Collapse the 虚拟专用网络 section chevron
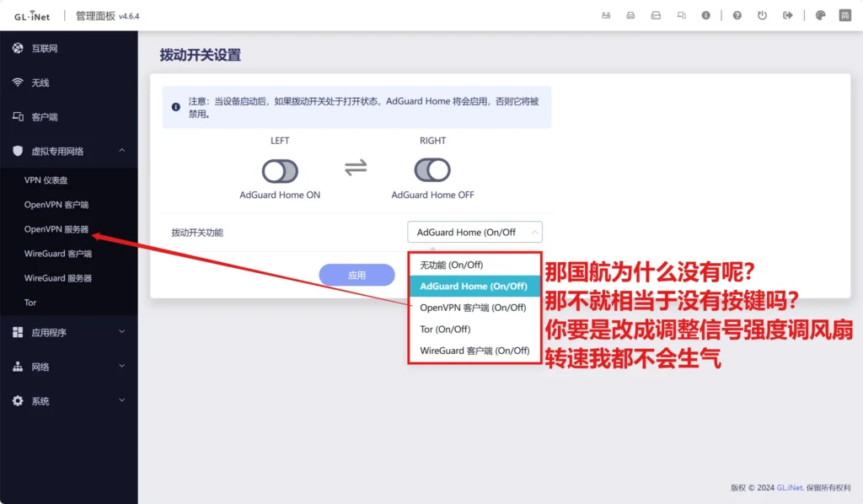Screen dimensions: 863x504 coord(121,150)
